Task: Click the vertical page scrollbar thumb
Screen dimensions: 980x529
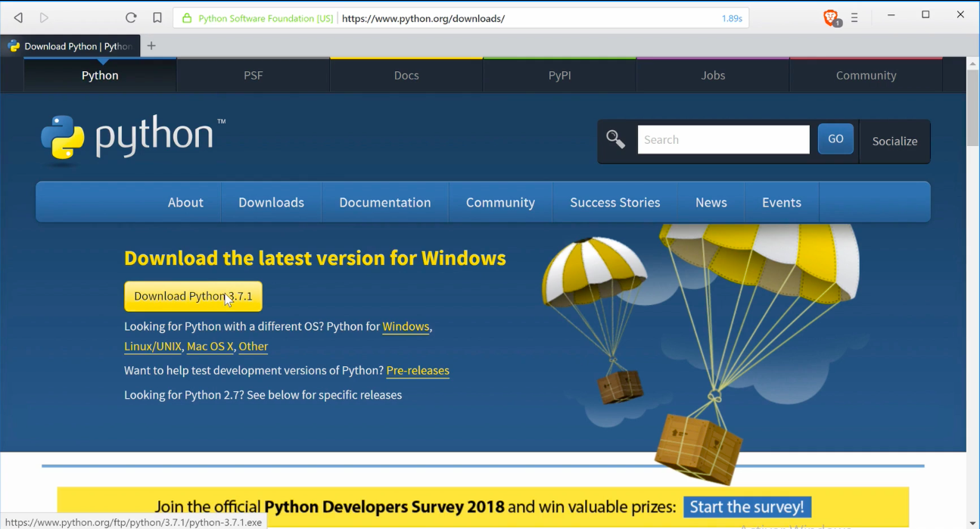Action: 973,107
